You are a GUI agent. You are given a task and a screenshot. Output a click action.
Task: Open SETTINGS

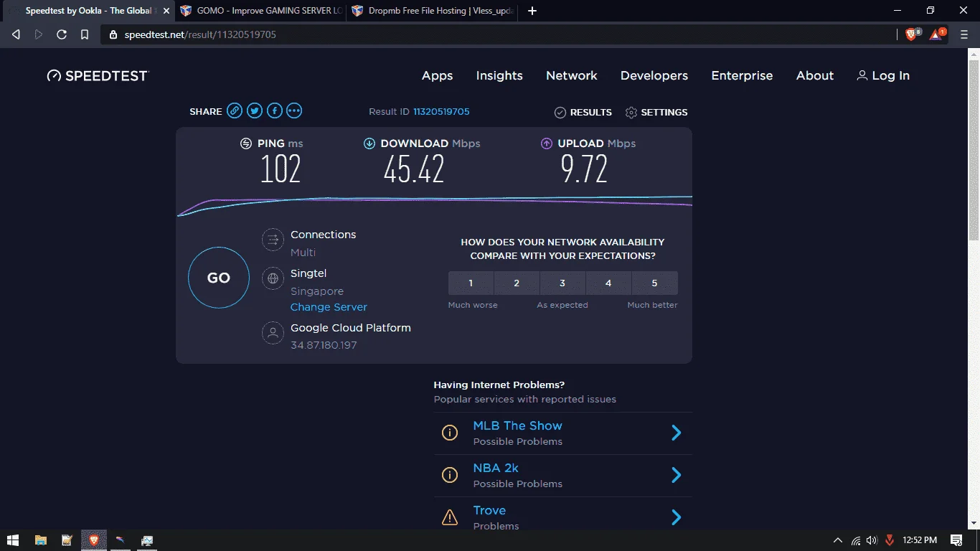tap(656, 112)
